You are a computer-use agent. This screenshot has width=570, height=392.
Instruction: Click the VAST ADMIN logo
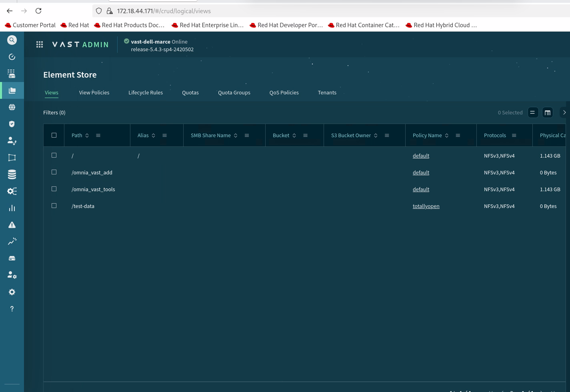[x=80, y=44]
